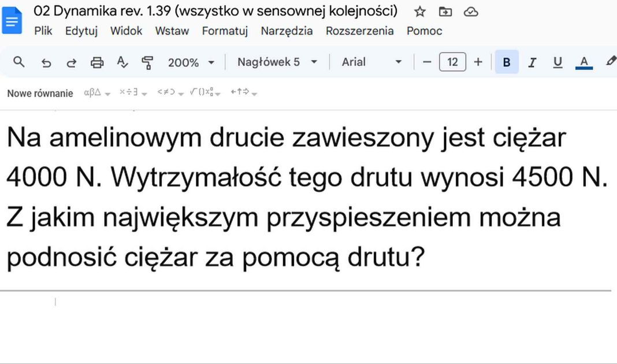This screenshot has width=617, height=364.
Task: Click the search magnifier in toolbar
Action: tap(19, 62)
